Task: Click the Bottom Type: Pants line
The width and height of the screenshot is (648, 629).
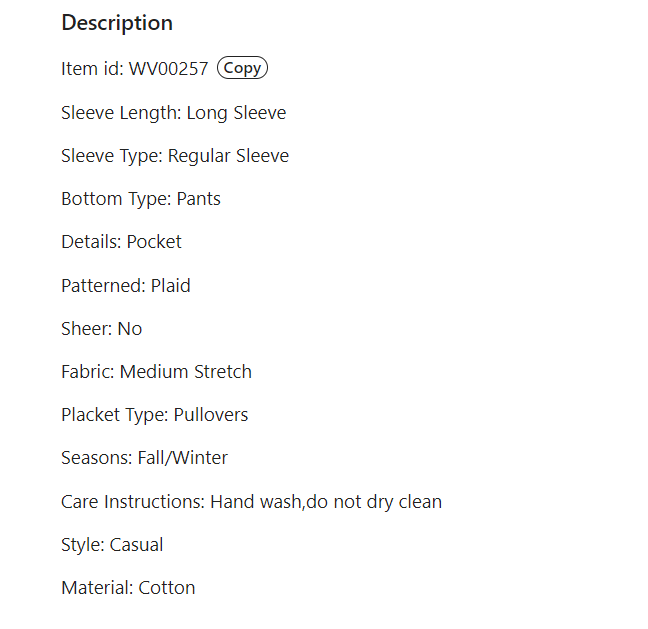Action: tap(141, 199)
